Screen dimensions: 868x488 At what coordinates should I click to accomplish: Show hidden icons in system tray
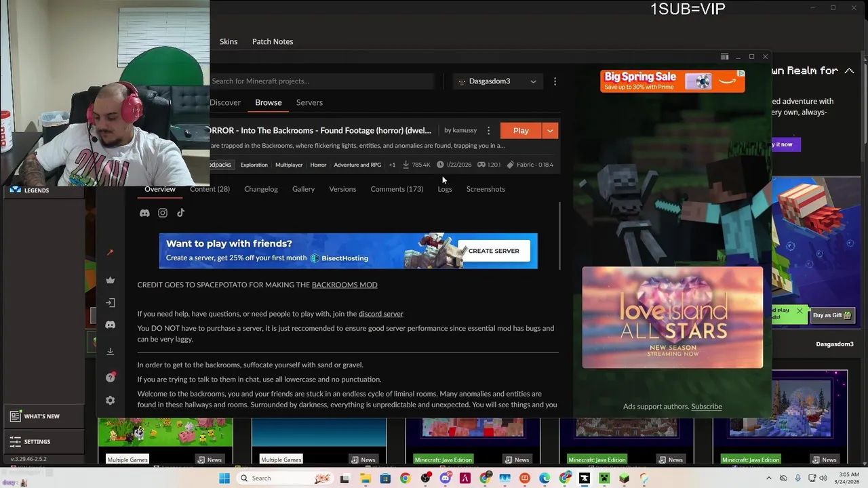coord(768,479)
